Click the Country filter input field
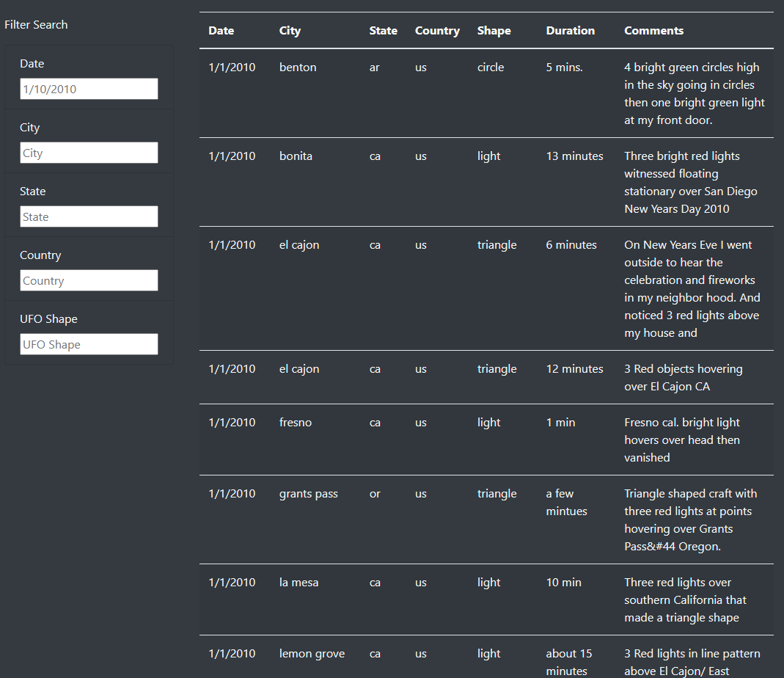Viewport: 784px width, 678px height. coord(88,280)
